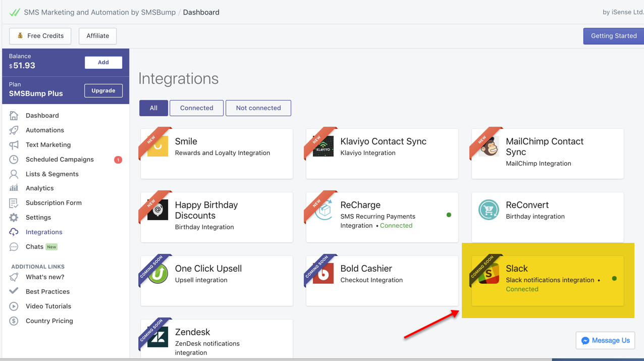Screen dimensions: 644x361
Task: Click the Smile app logo
Action: click(158, 146)
